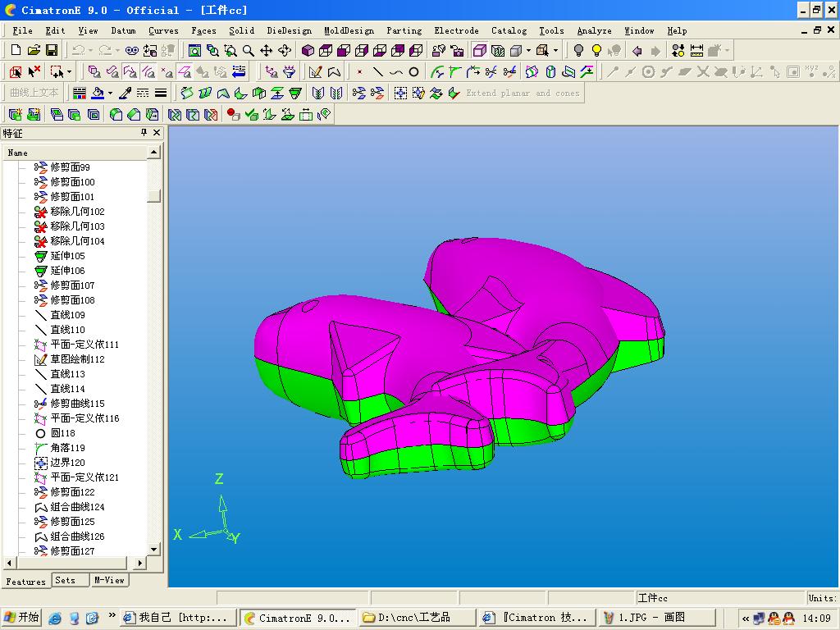The width and height of the screenshot is (840, 630).
Task: Select the Trim Curve scissors tool
Action: [x=509, y=71]
